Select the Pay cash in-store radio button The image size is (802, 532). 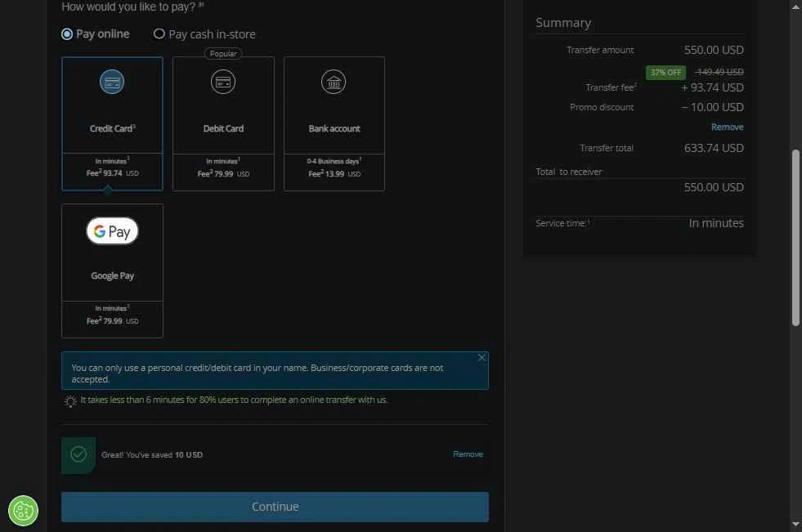(x=159, y=34)
